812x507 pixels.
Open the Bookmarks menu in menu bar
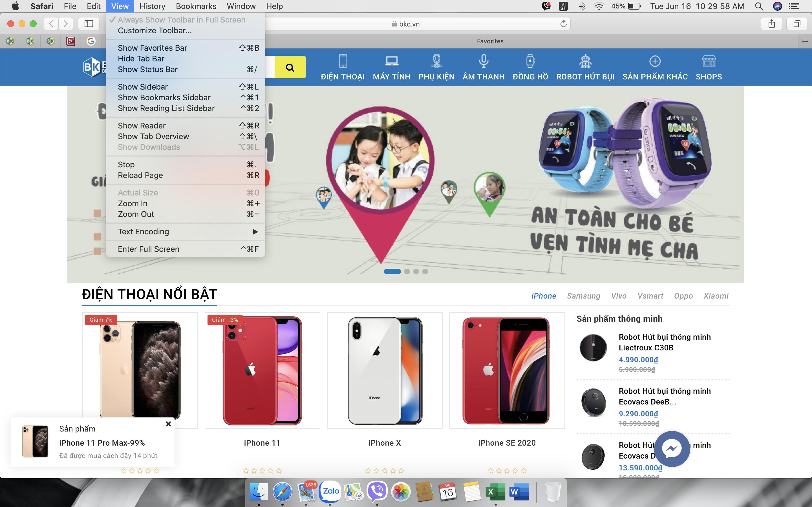click(196, 6)
